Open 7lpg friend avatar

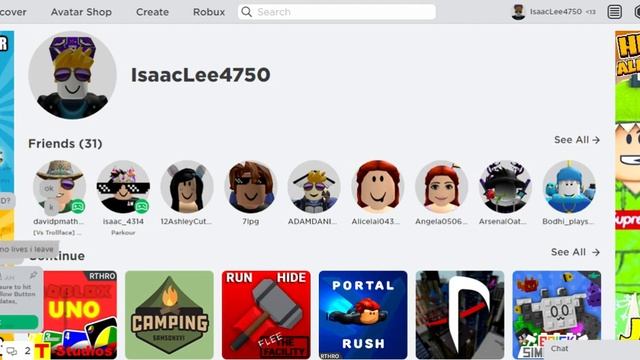pos(251,187)
